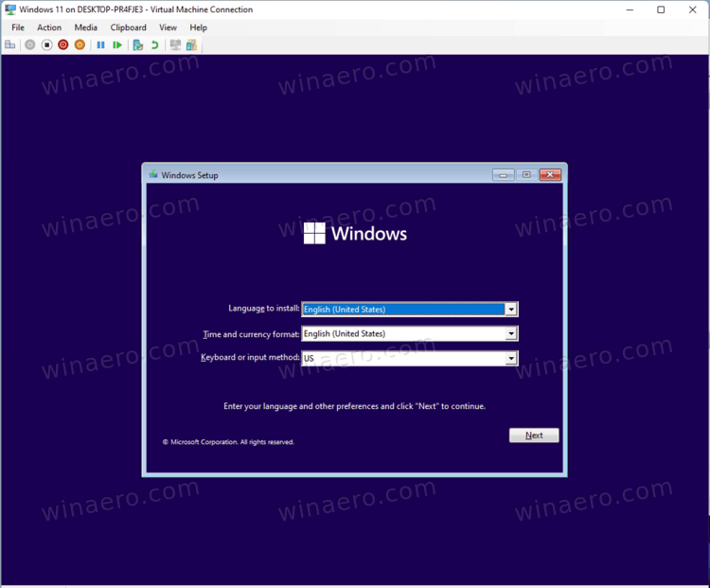This screenshot has height=588, width=710.
Task: Click the Next button in Windows Setup
Action: tap(534, 436)
